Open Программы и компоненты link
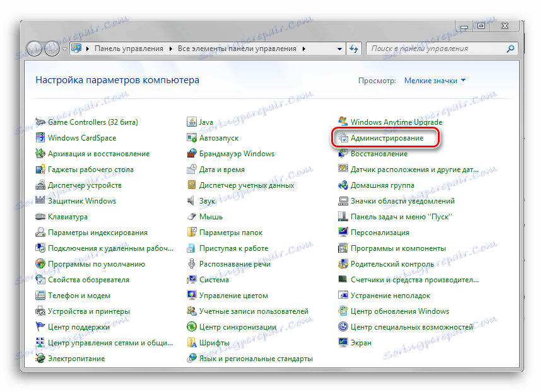Image resolution: width=545 pixels, height=392 pixels. point(398,248)
